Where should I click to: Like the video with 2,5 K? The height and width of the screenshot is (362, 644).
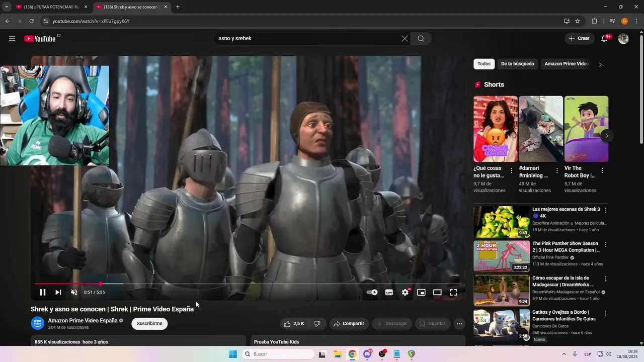point(294,324)
